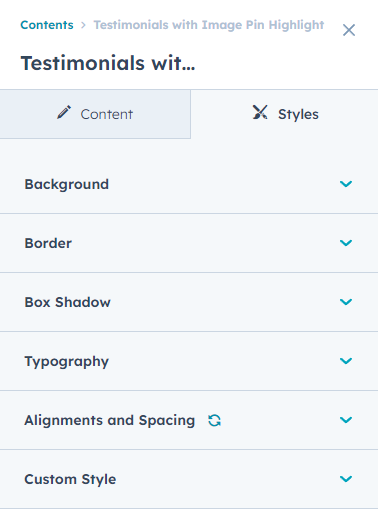Open the Typography section label
The width and height of the screenshot is (378, 509).
pyautogui.click(x=67, y=362)
